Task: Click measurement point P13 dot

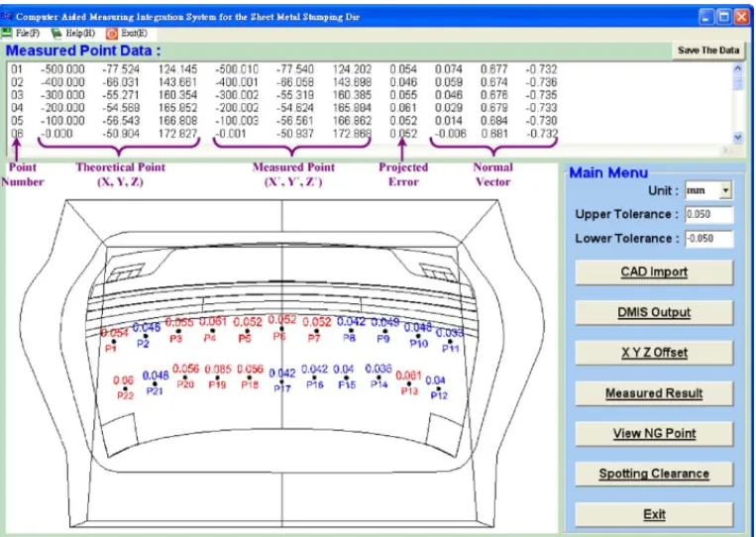Action: coord(409,383)
